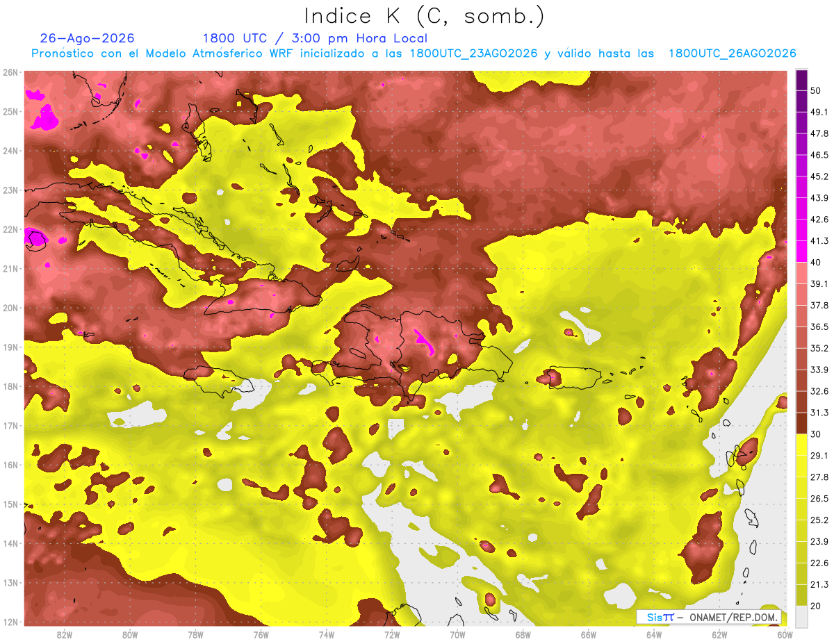Click the '21N' latitude label
The image size is (834, 644).
pyautogui.click(x=10, y=268)
